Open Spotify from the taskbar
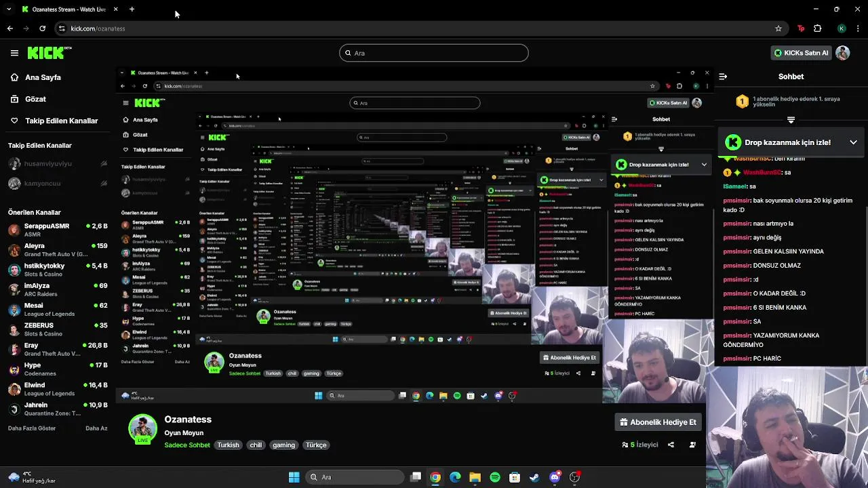Viewport: 868px width, 488px height. [x=495, y=477]
